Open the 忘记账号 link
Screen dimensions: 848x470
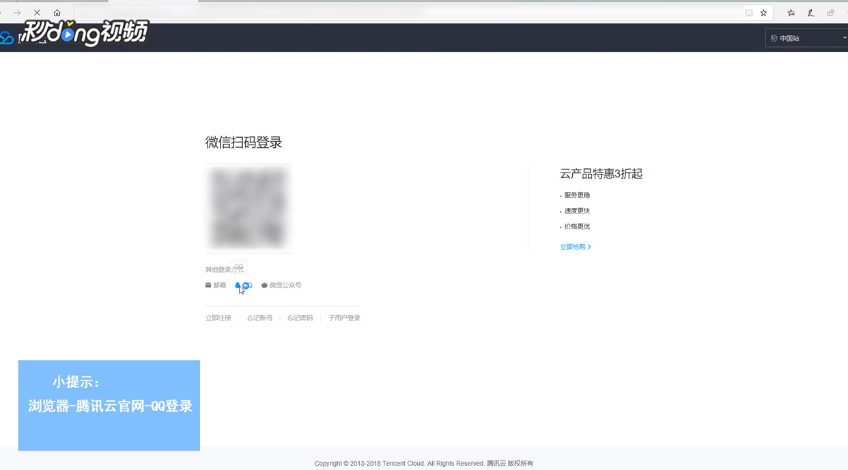(x=260, y=318)
